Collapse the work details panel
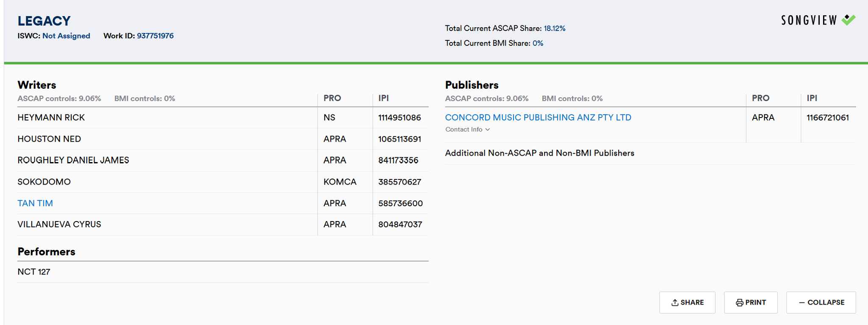The width and height of the screenshot is (868, 325). click(821, 303)
